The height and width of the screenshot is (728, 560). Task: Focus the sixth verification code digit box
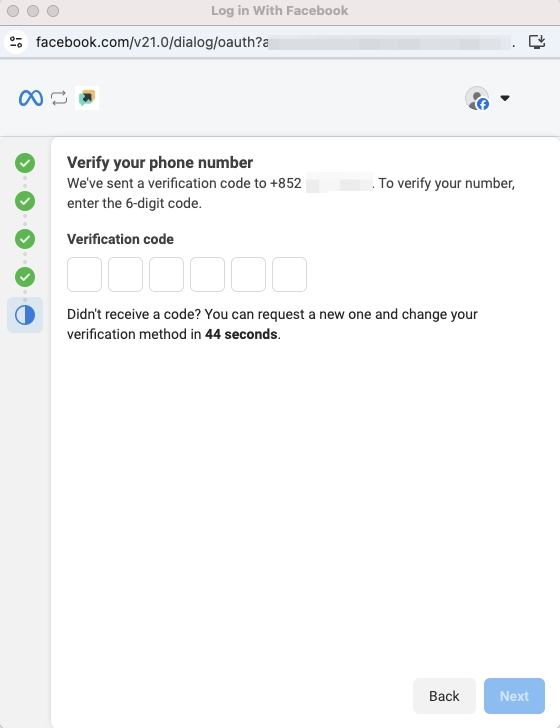click(x=289, y=274)
